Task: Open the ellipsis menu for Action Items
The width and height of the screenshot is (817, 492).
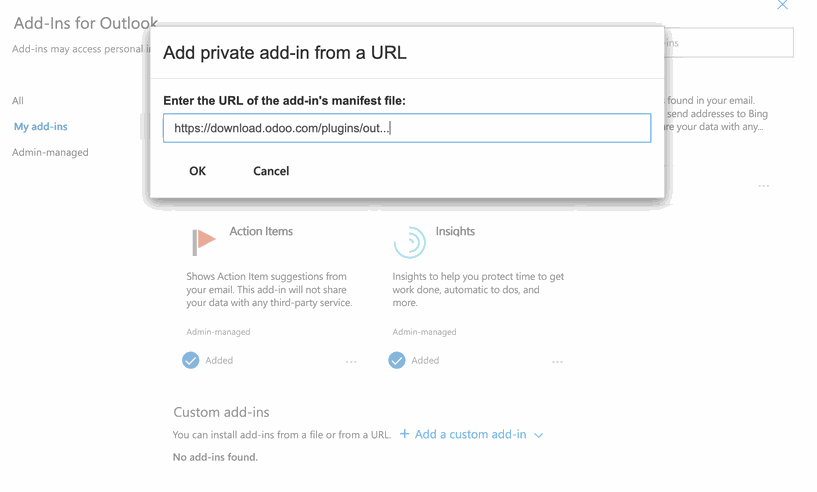Action: (351, 362)
